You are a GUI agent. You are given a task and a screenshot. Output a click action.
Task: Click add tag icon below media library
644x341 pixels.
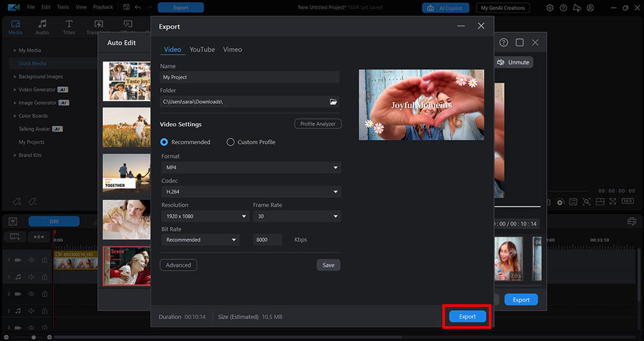pyautogui.click(x=17, y=202)
